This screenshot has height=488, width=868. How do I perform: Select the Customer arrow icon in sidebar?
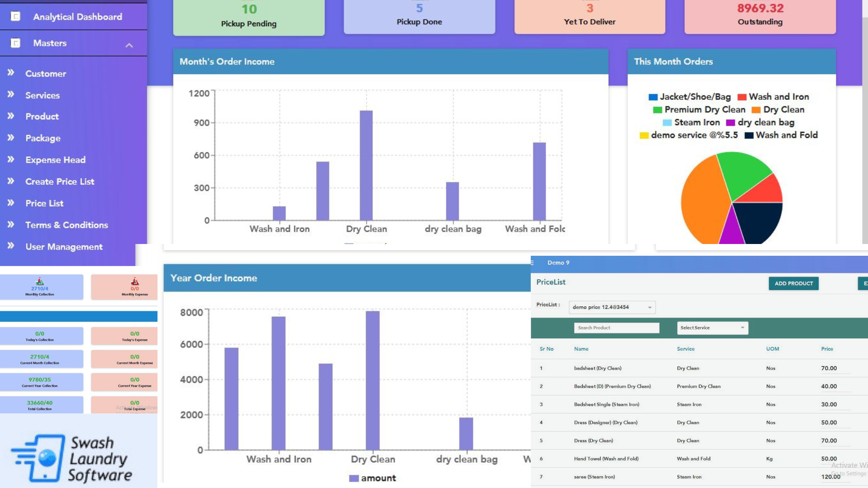click(x=10, y=72)
